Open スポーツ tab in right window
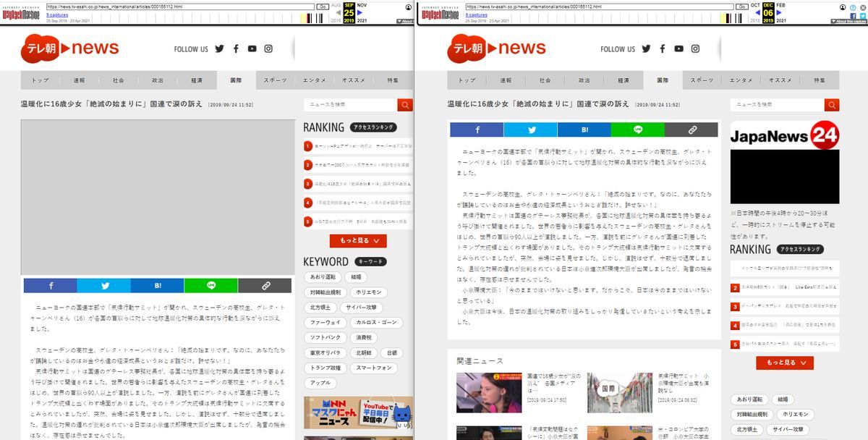868x440 pixels. [x=702, y=80]
